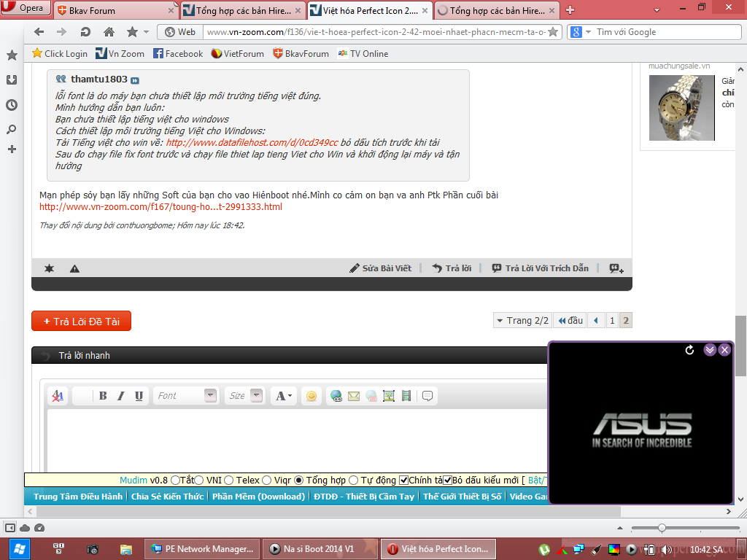Click the Trả lời reply link
This screenshot has width=747, height=560.
tap(452, 268)
